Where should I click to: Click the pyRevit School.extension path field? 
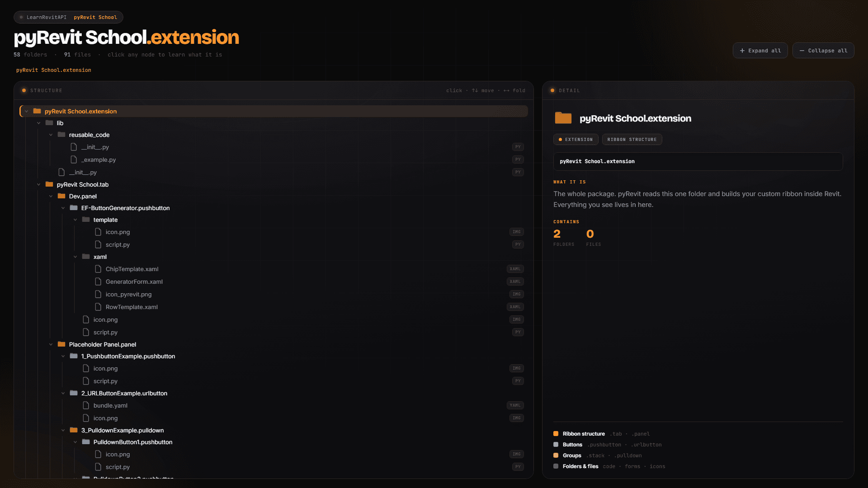coord(698,161)
